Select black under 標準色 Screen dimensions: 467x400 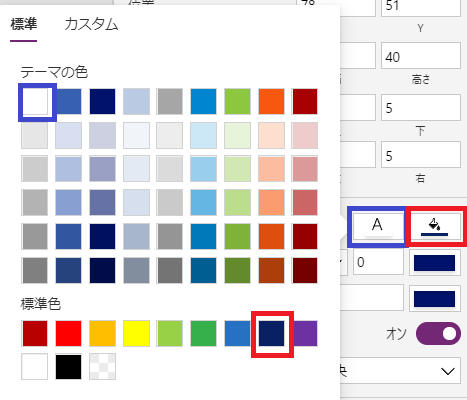coord(68,367)
